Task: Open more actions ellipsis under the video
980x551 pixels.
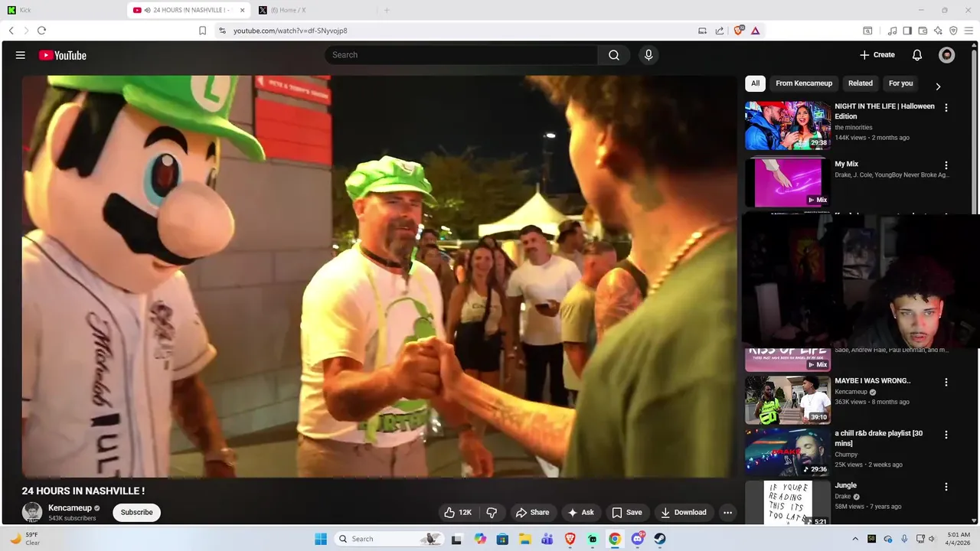Action: (728, 513)
